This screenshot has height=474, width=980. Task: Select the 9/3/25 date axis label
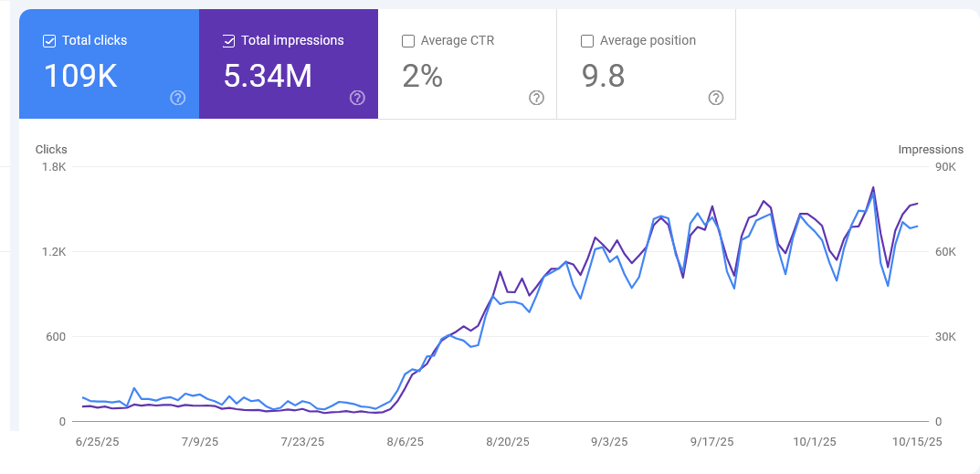tap(609, 442)
